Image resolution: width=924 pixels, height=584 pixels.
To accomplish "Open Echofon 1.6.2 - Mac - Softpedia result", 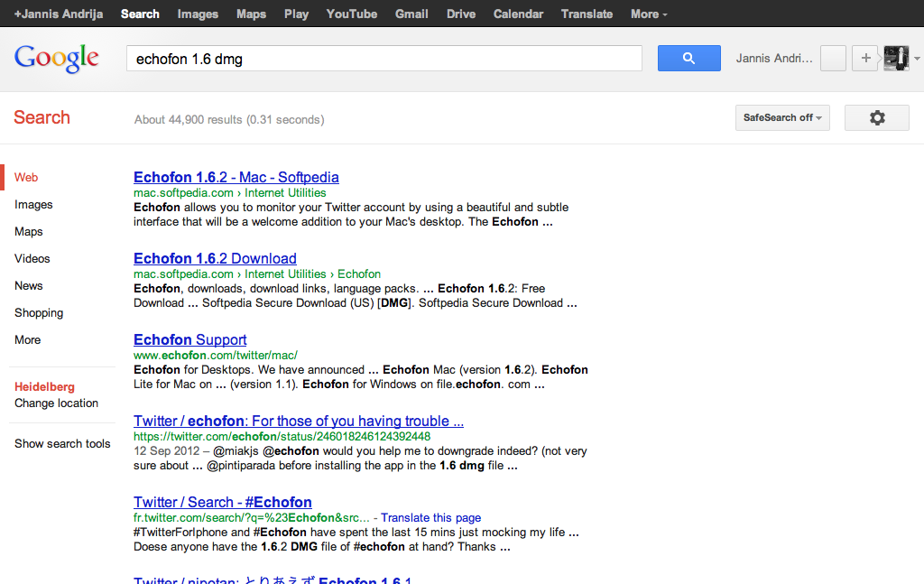I will (x=236, y=178).
